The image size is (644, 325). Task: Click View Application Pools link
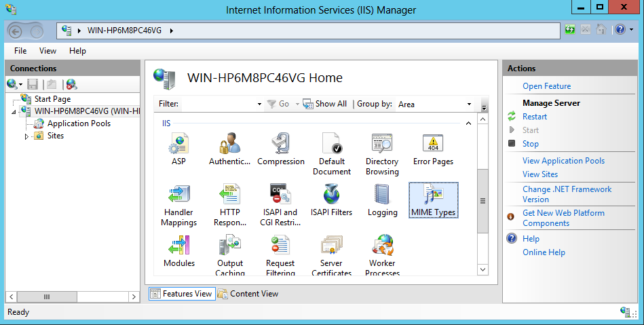563,161
